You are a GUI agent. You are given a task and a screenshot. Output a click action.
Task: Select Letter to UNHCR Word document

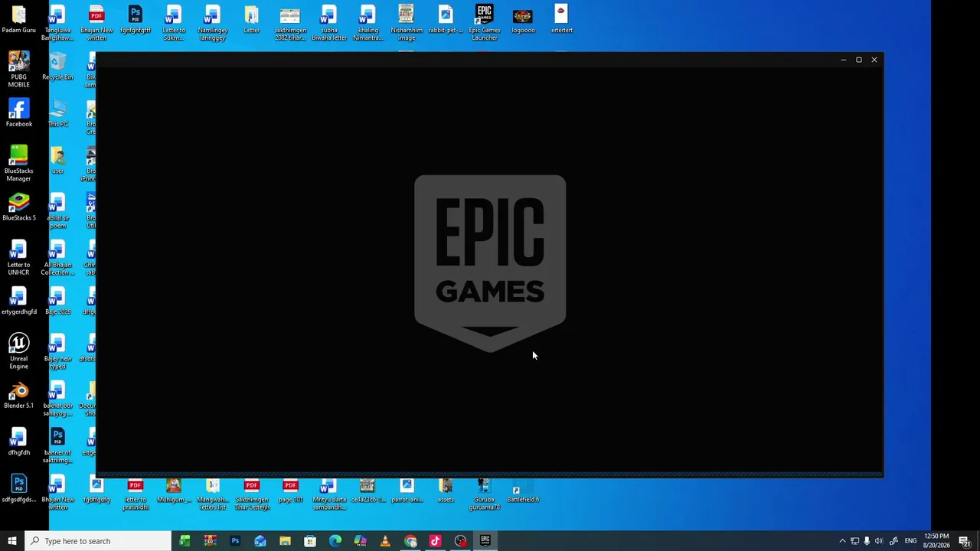[18, 257]
